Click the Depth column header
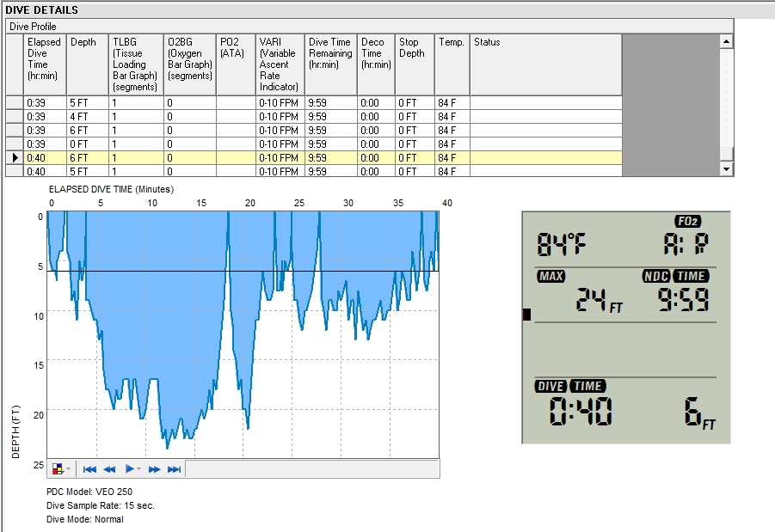The image size is (775, 532). point(88,64)
